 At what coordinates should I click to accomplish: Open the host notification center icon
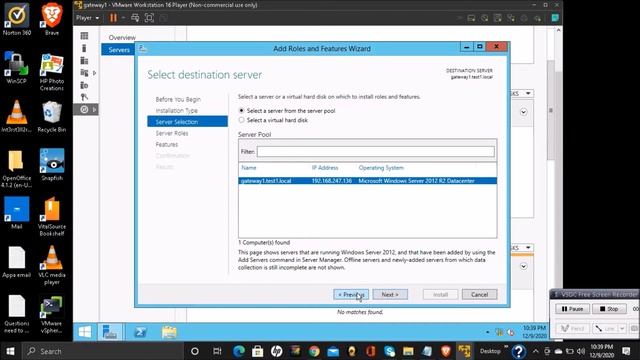point(626,351)
